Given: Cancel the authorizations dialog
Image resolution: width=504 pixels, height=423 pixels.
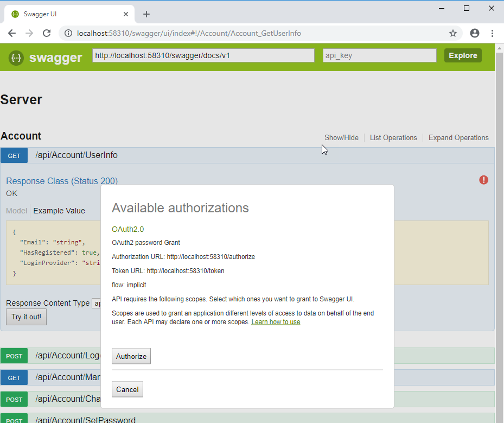Looking at the screenshot, I should pos(127,389).
